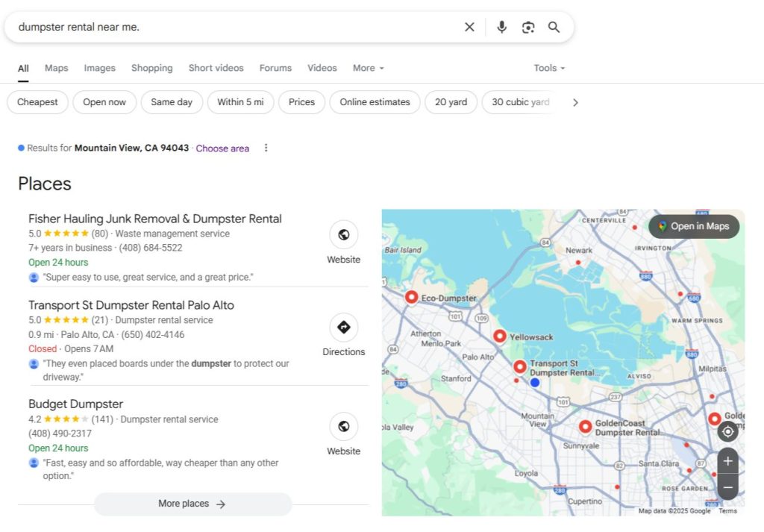Image resolution: width=764 pixels, height=532 pixels.
Task: Open Budget Dumpster's website icon
Action: tap(343, 425)
